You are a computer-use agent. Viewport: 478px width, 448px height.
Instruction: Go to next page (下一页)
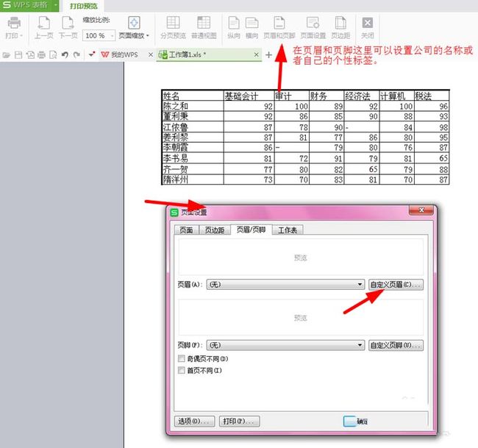(x=68, y=28)
